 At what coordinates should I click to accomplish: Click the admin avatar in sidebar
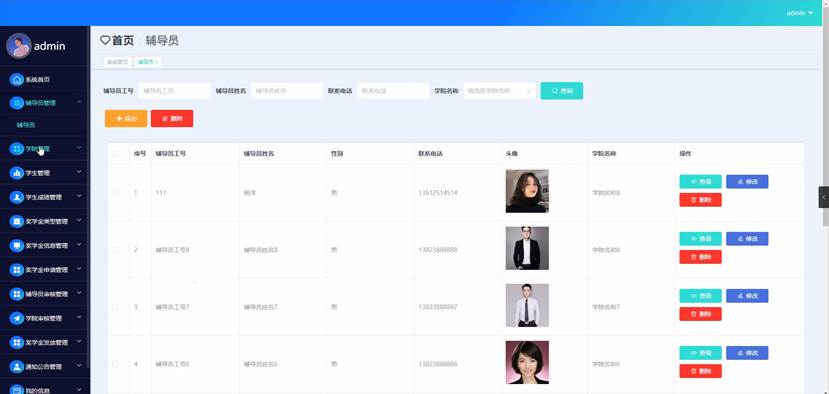tap(19, 45)
